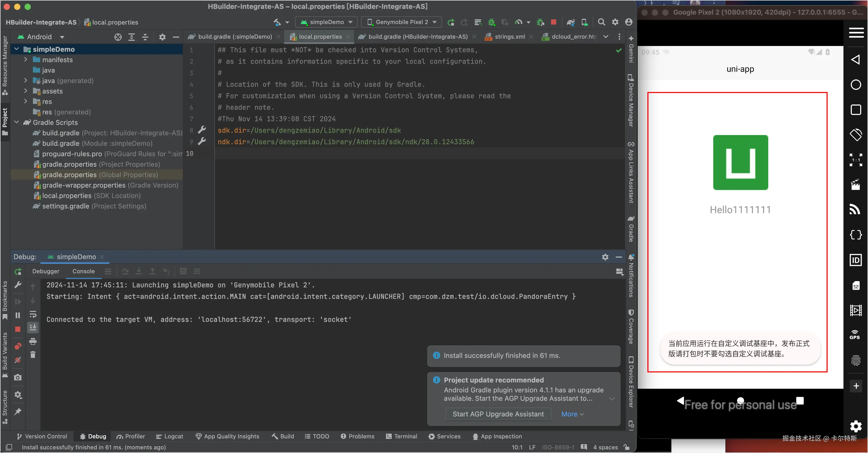The height and width of the screenshot is (453, 868).
Task: Click Start AGP Upgrade Assistant button
Action: click(x=498, y=414)
